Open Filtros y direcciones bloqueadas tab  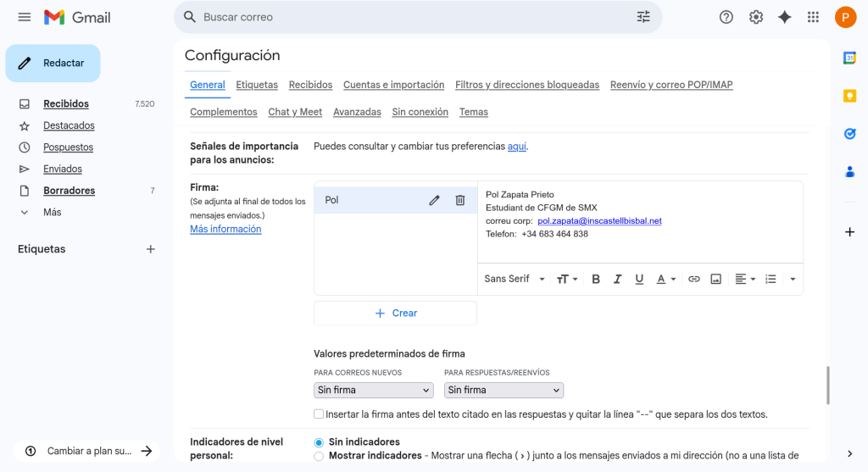click(526, 85)
